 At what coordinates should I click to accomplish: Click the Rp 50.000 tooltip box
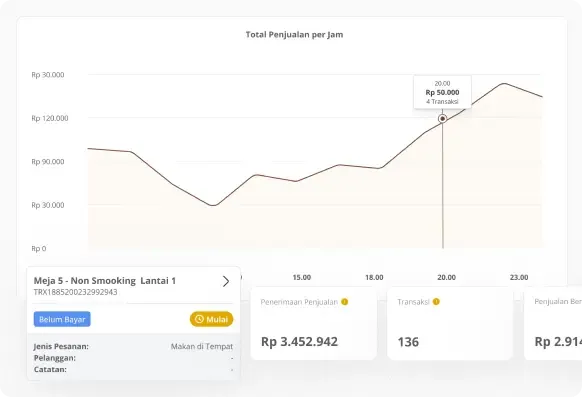click(442, 92)
